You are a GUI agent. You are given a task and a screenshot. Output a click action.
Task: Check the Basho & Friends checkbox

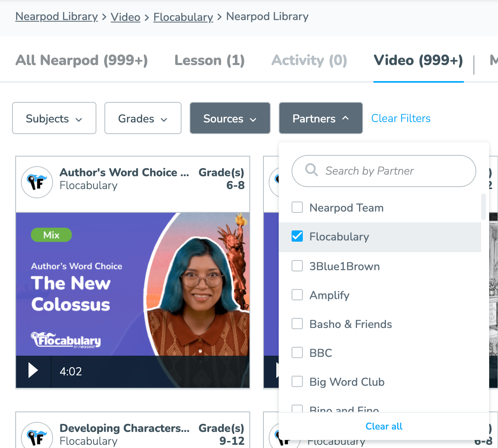[x=297, y=324]
